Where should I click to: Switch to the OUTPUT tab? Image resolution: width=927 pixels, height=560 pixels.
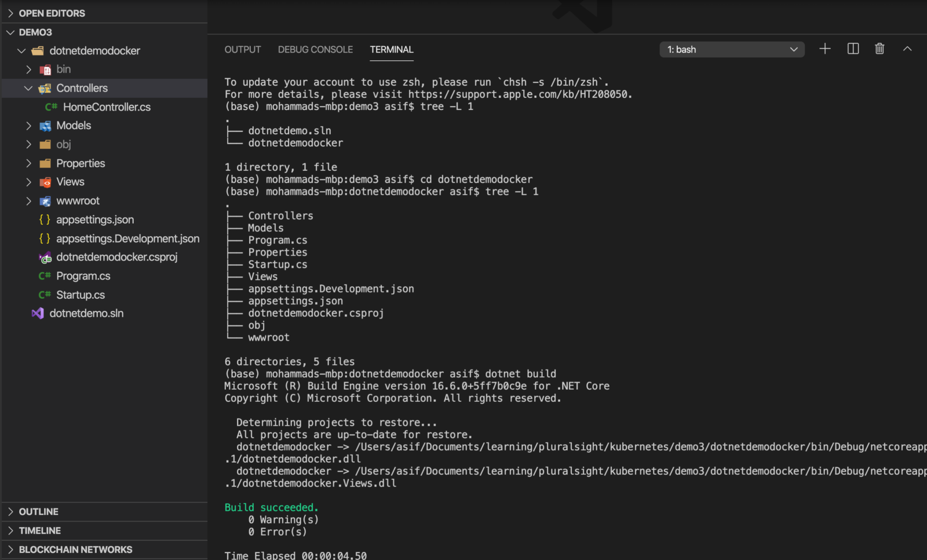coord(242,50)
